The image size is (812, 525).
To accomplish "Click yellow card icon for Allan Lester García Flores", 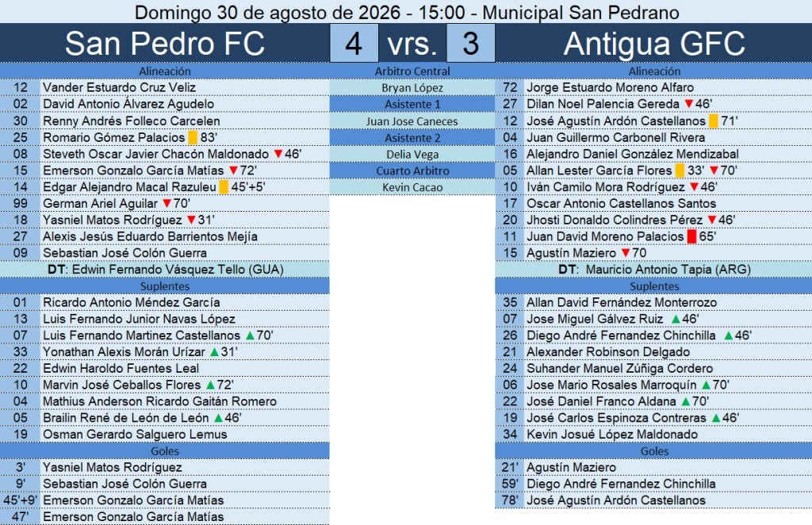I will coord(680,171).
